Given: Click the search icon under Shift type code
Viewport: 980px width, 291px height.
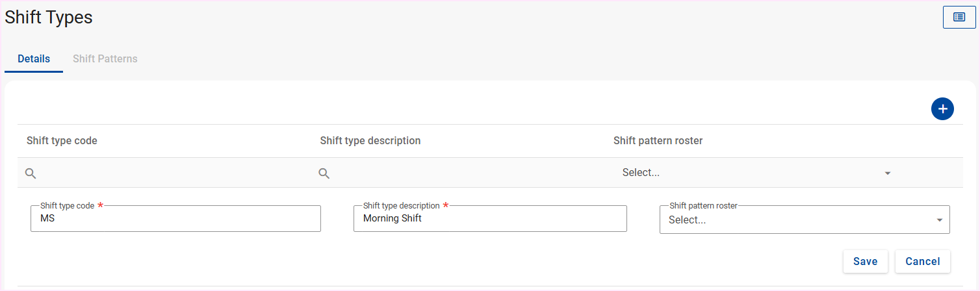Looking at the screenshot, I should click(31, 173).
